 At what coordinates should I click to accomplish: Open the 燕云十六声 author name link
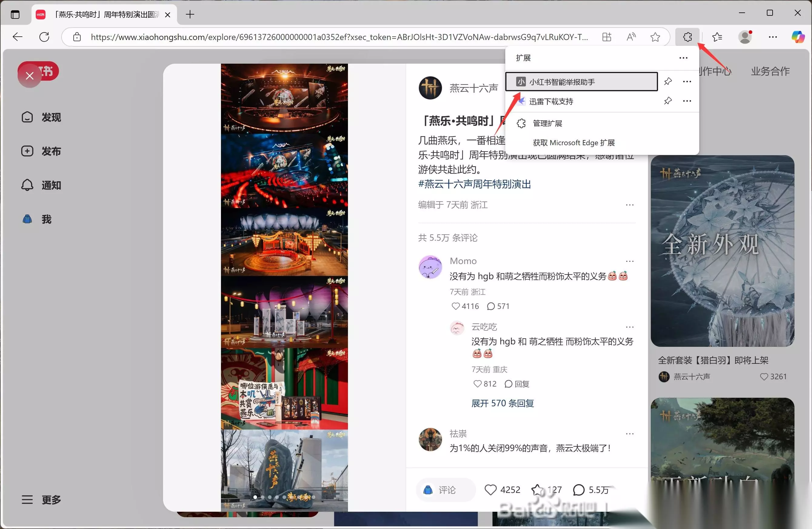[473, 88]
